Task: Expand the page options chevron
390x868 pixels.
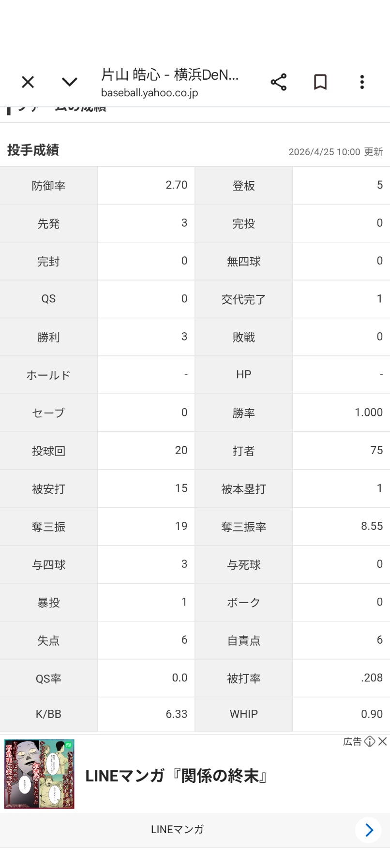Action: [x=70, y=82]
